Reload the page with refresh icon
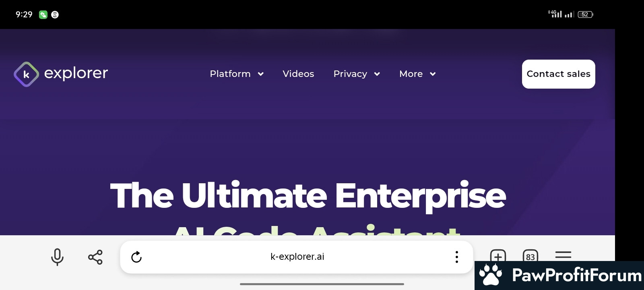Image resolution: width=644 pixels, height=290 pixels. click(136, 257)
